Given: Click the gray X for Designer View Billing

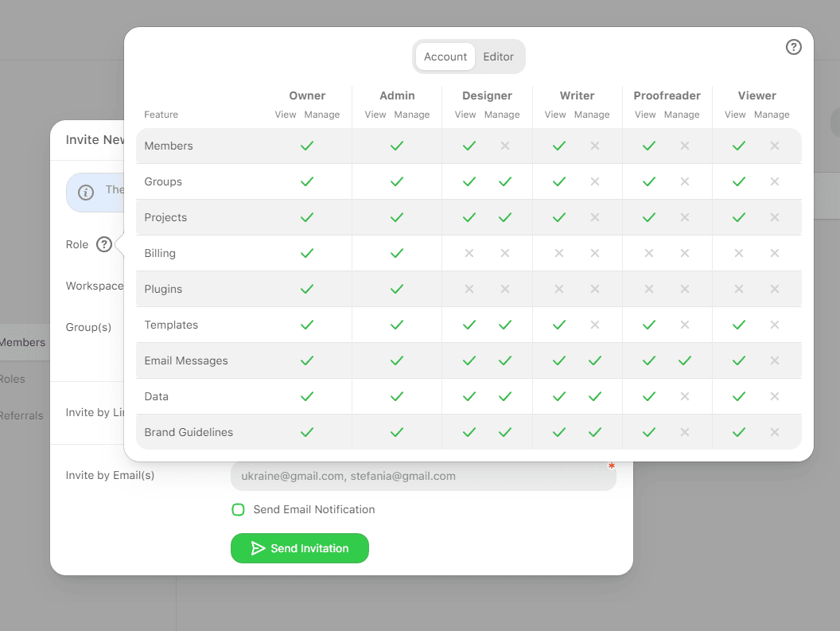Looking at the screenshot, I should (469, 253).
